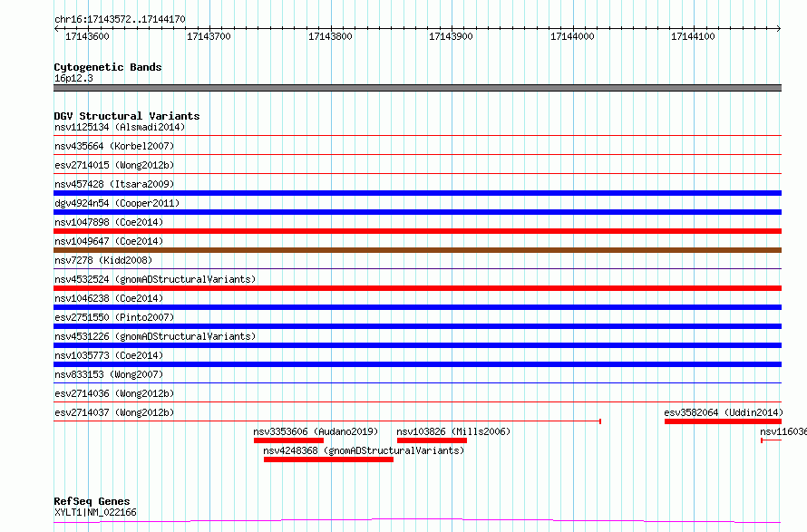Select the blue bar under nsv4531226

(417, 345)
